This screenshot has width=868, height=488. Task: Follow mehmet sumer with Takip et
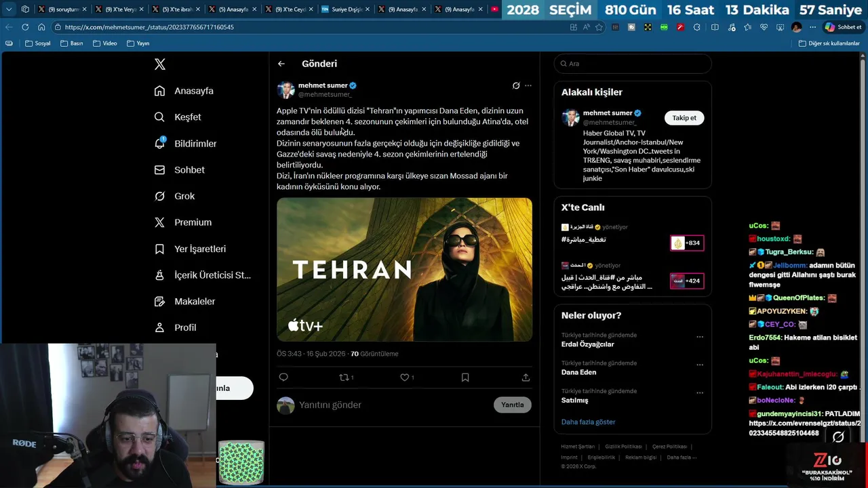(x=684, y=118)
